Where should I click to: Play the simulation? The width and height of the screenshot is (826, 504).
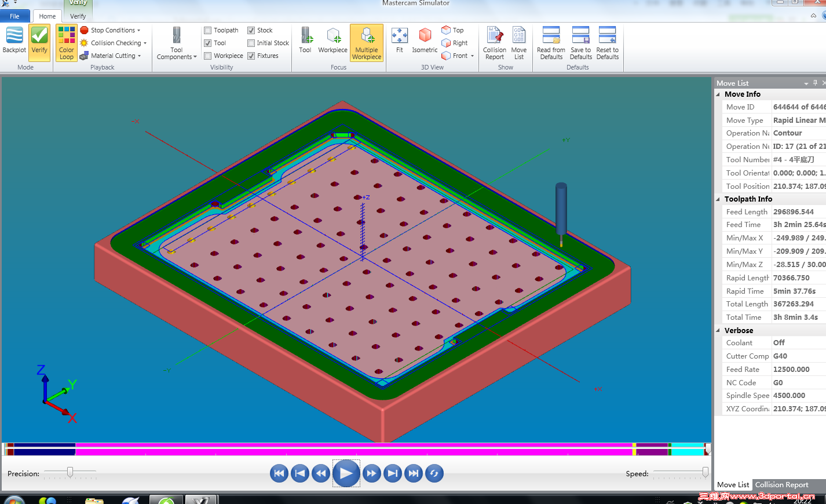click(x=346, y=473)
